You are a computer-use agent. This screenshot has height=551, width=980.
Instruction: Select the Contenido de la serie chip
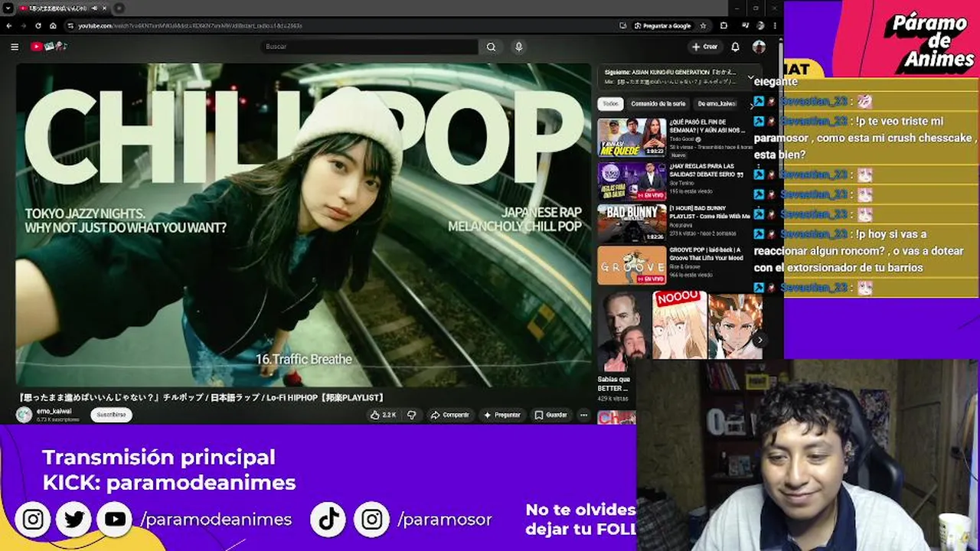click(x=658, y=103)
